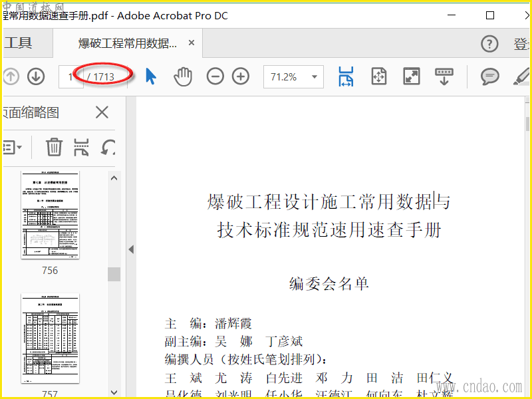Select fit width scrolling mode icon
Viewport: 532px width, 399px height.
pyautogui.click(x=346, y=76)
